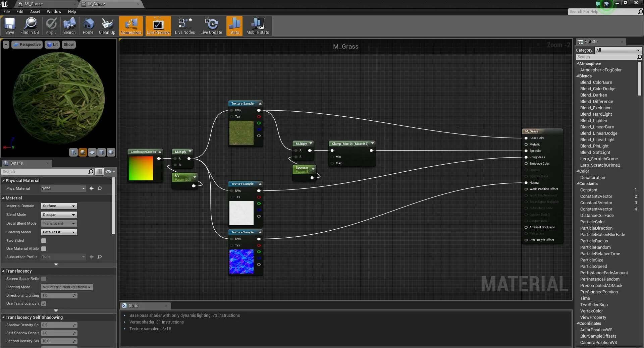644x348 pixels.
Task: Browse to Phys Material asset icon
Action: 100,188
